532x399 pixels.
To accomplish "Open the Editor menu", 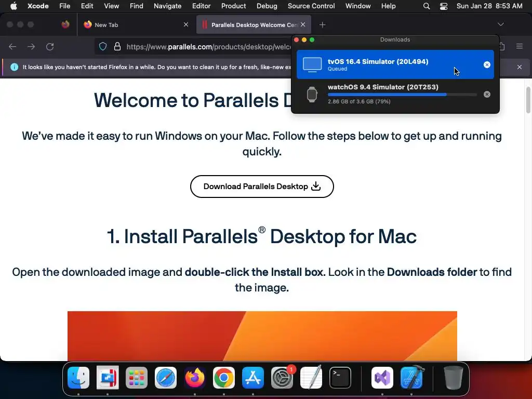I will click(x=201, y=6).
